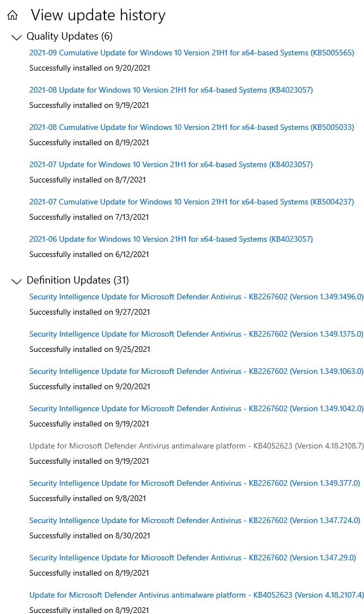Open the 2021-07 Update KB4023057 link
The width and height of the screenshot is (364, 614).
(171, 165)
